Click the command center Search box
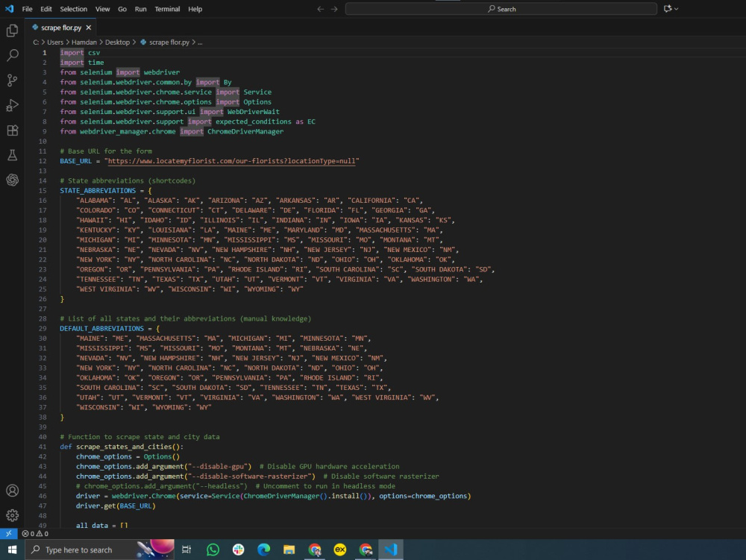 501,9
